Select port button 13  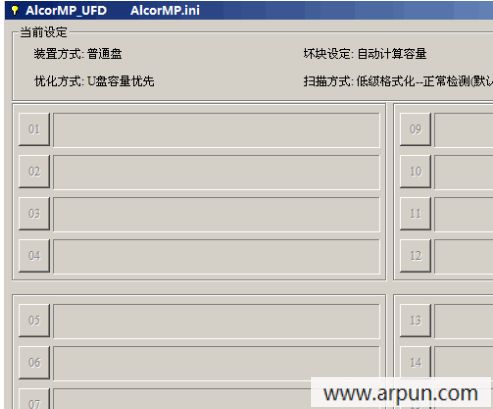click(x=415, y=320)
